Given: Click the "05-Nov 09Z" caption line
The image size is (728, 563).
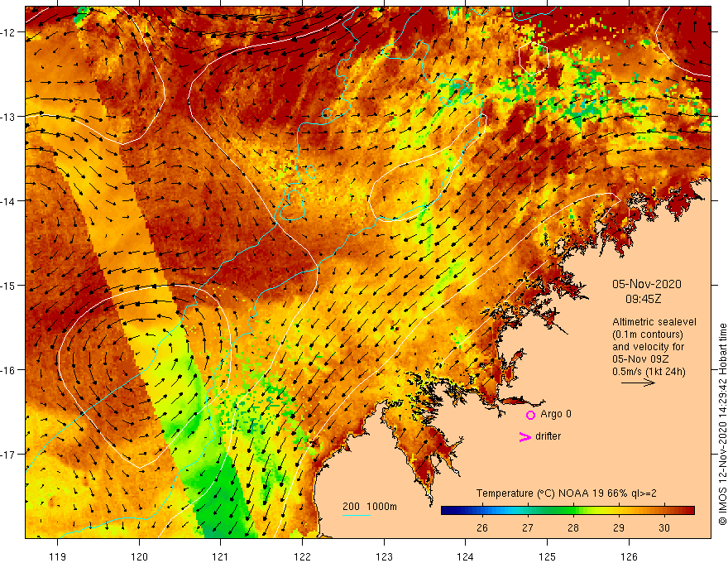Looking at the screenshot, I should (639, 359).
